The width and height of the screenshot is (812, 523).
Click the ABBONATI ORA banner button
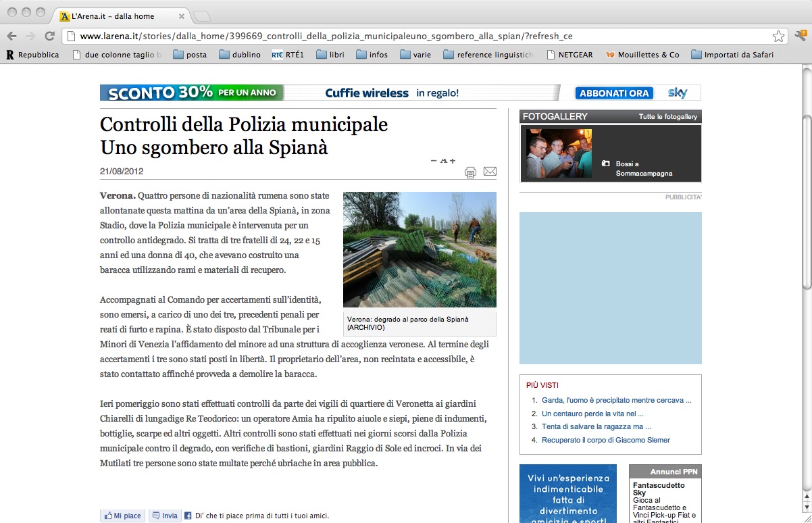click(613, 93)
